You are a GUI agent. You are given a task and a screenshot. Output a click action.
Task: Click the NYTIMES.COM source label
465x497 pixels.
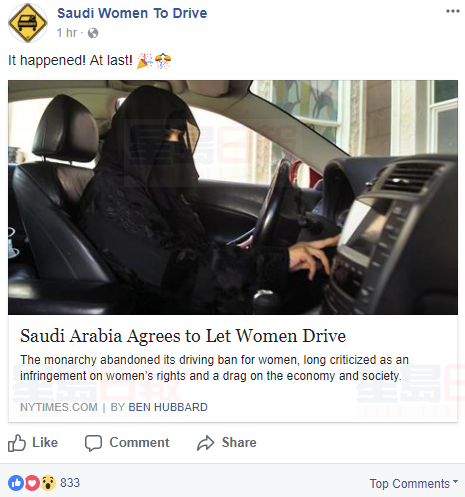[x=59, y=407]
